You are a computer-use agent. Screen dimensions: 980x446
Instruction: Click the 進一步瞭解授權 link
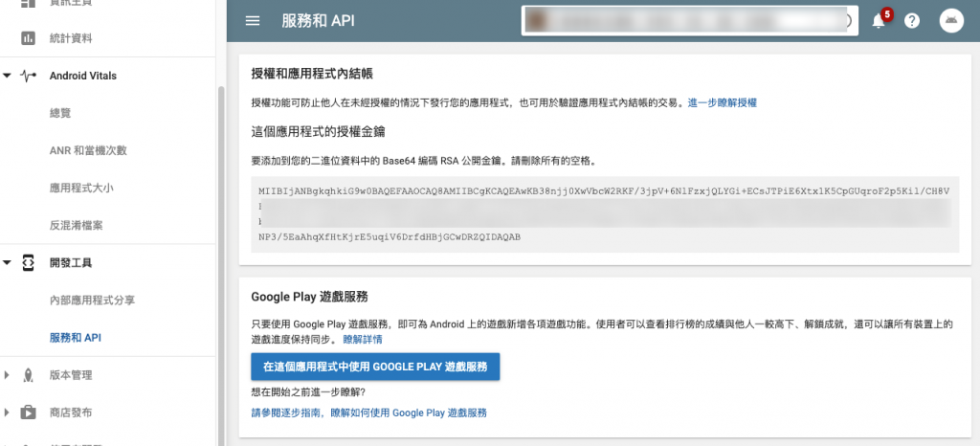(x=723, y=102)
